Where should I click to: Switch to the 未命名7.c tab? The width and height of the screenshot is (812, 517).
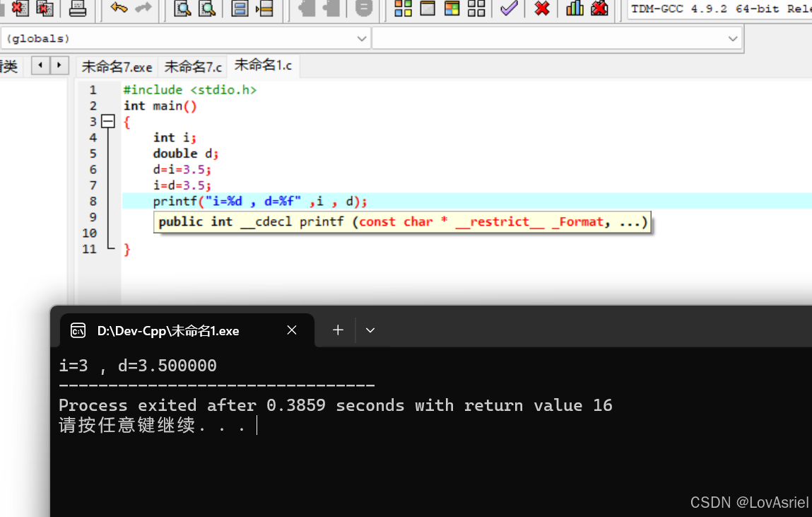pos(193,66)
